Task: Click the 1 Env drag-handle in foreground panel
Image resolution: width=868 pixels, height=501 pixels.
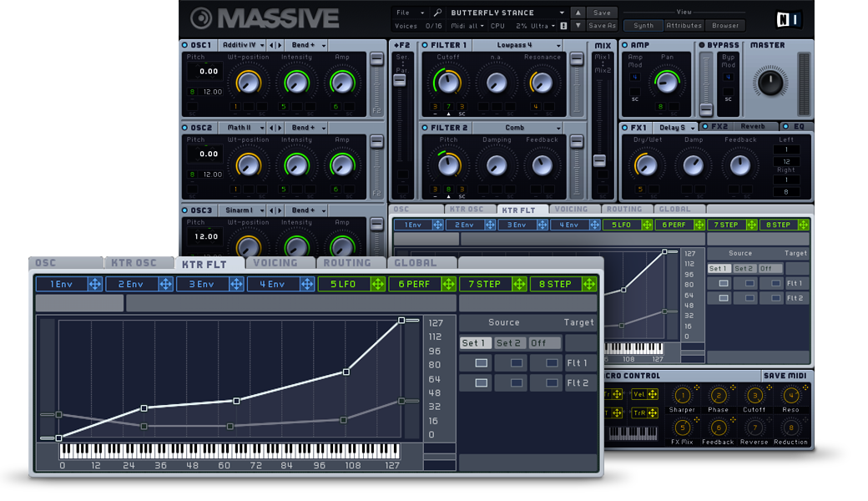Action: [x=95, y=284]
